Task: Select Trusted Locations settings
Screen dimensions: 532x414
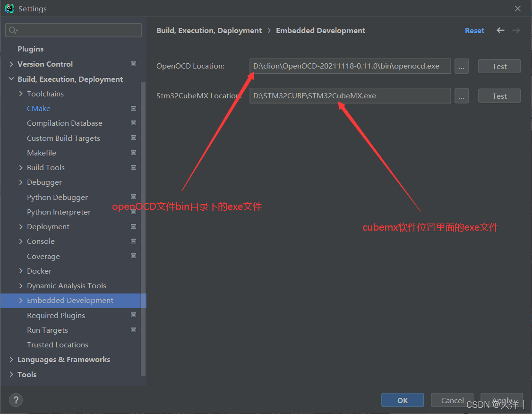Action: pos(58,345)
